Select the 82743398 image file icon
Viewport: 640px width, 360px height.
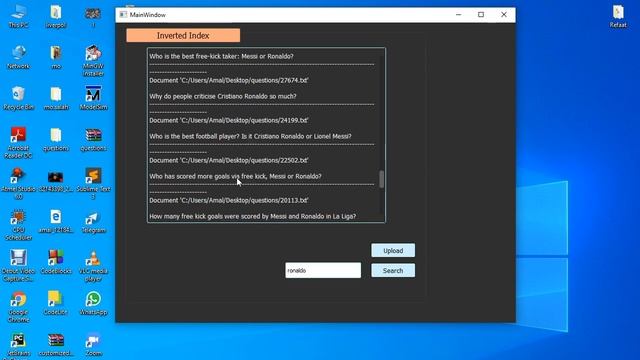click(56, 181)
